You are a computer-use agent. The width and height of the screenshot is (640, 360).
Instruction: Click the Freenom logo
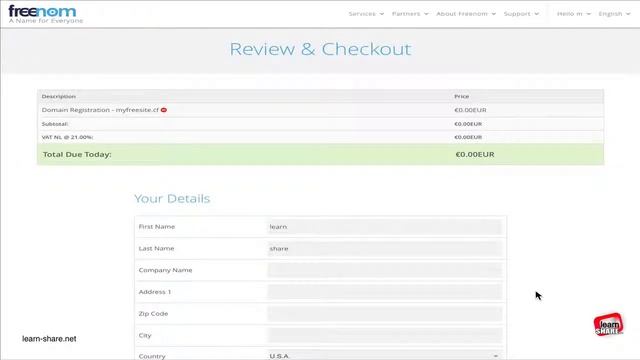click(45, 14)
